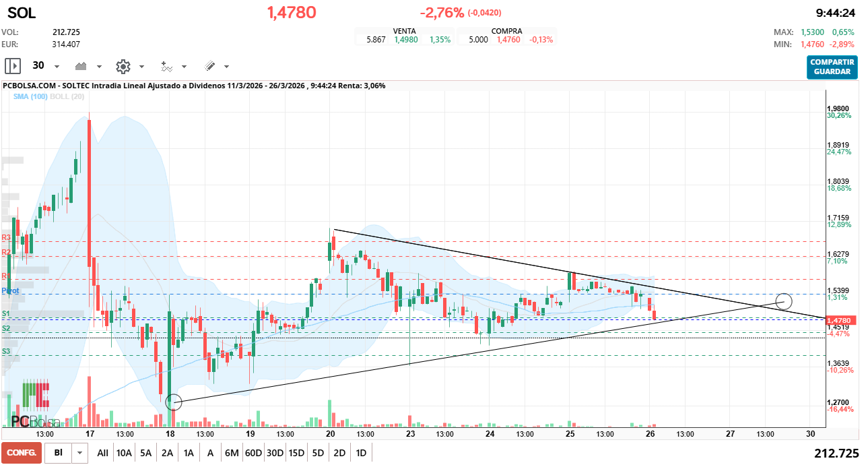This screenshot has height=467, width=868.
Task: Click the 1,9800 price axis label
Action: pos(839,108)
